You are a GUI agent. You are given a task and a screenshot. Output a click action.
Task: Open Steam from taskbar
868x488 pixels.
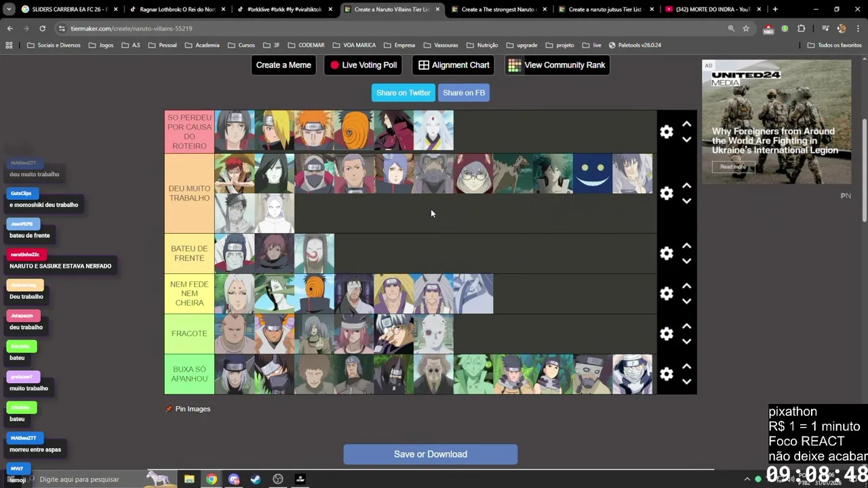coord(256,479)
